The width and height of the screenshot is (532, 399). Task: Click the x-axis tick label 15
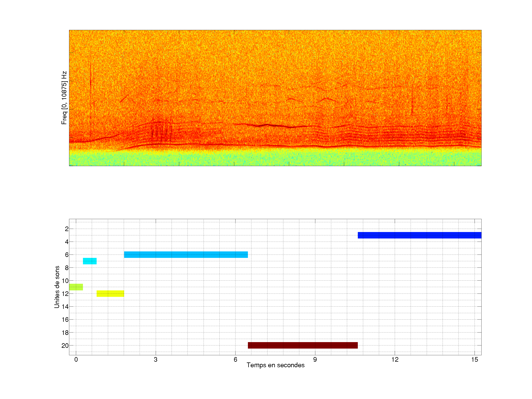pyautogui.click(x=474, y=359)
